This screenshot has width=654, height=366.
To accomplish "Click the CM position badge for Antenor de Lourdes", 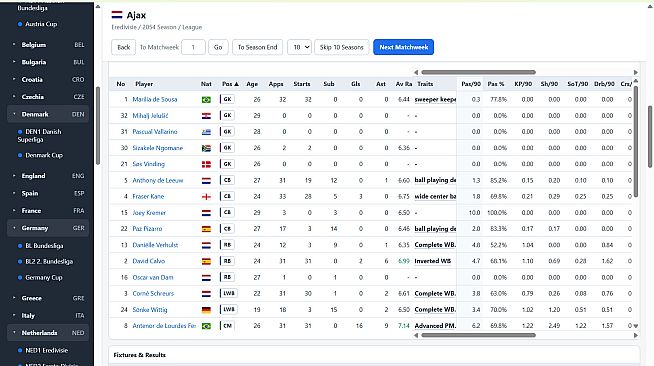I will tap(227, 326).
